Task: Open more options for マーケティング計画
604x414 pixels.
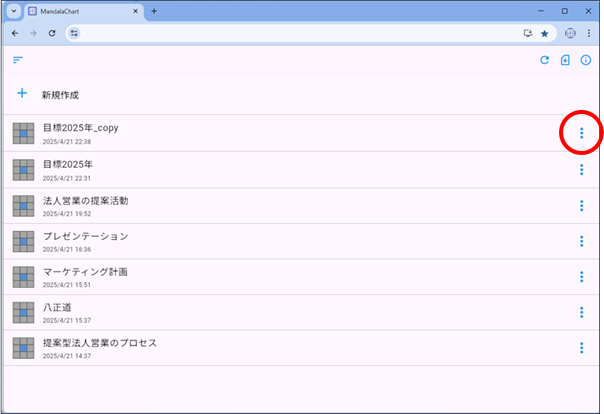Action: [582, 277]
